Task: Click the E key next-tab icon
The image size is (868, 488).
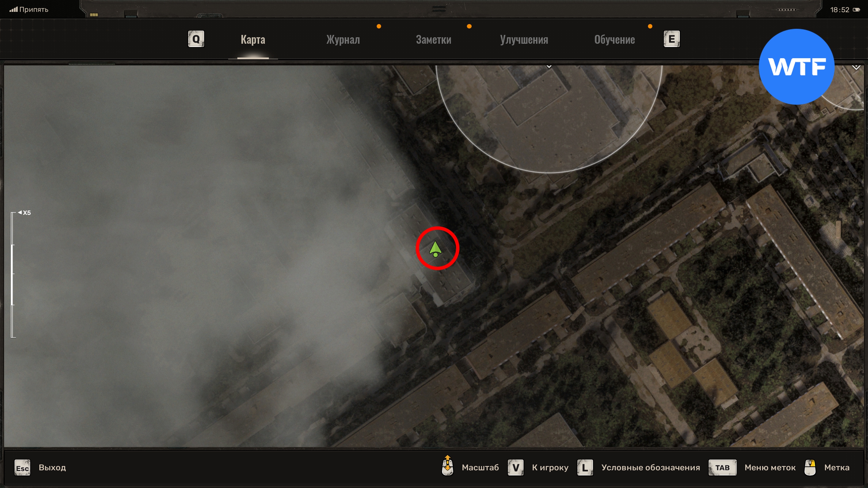Action: [671, 39]
